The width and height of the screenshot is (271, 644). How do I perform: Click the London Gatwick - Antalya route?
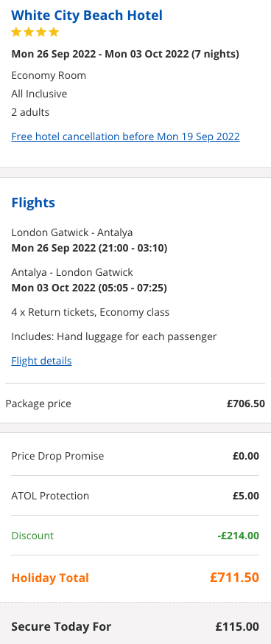click(x=72, y=232)
